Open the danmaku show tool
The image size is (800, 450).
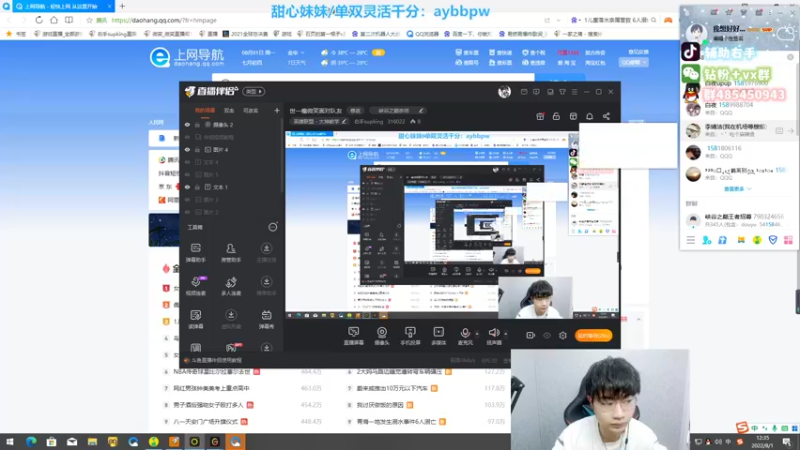(x=266, y=319)
